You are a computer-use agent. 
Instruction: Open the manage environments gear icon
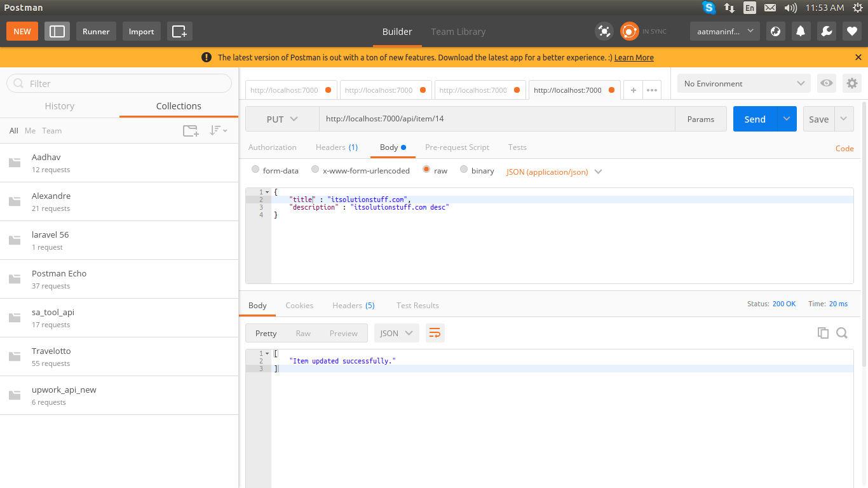[851, 83]
